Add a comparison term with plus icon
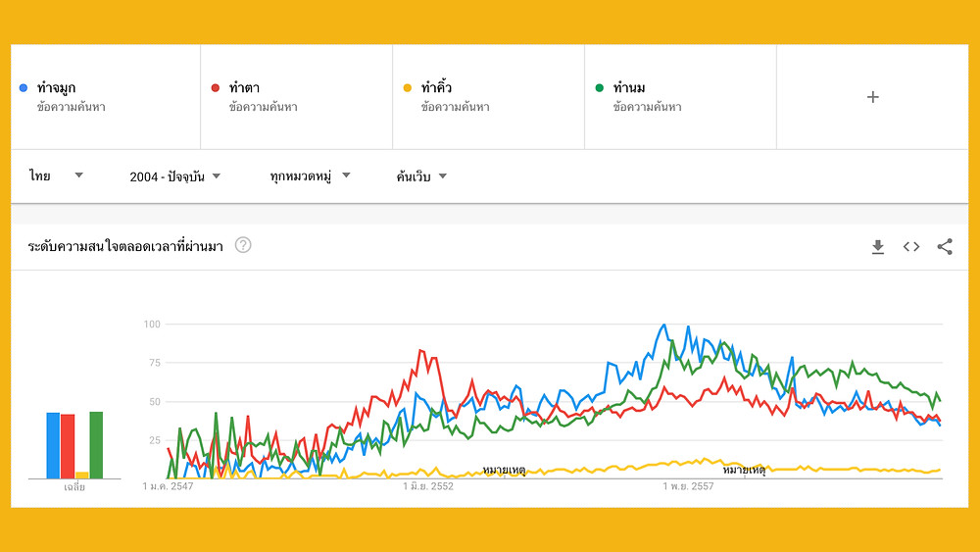980x552 pixels. (x=872, y=97)
